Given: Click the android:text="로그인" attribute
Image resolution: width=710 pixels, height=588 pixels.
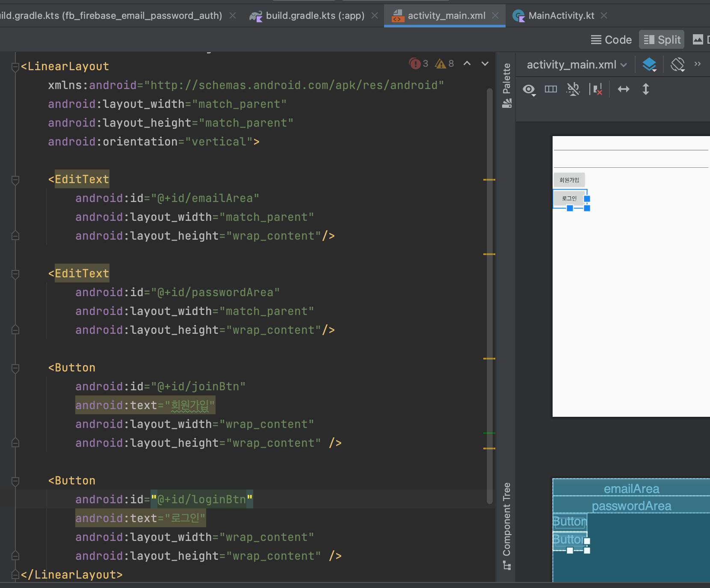Looking at the screenshot, I should coord(141,518).
